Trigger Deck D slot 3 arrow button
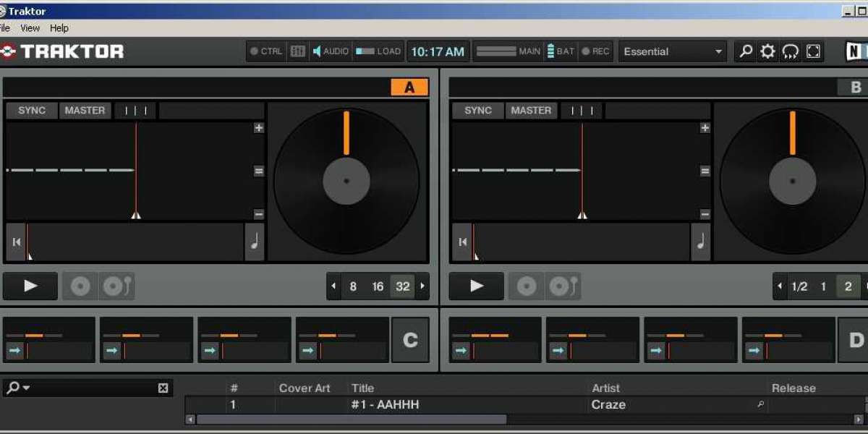The height and width of the screenshot is (434, 868). coord(656,352)
